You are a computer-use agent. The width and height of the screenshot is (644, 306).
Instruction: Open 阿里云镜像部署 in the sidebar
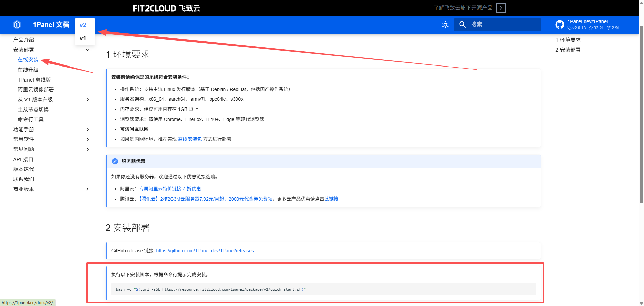36,89
